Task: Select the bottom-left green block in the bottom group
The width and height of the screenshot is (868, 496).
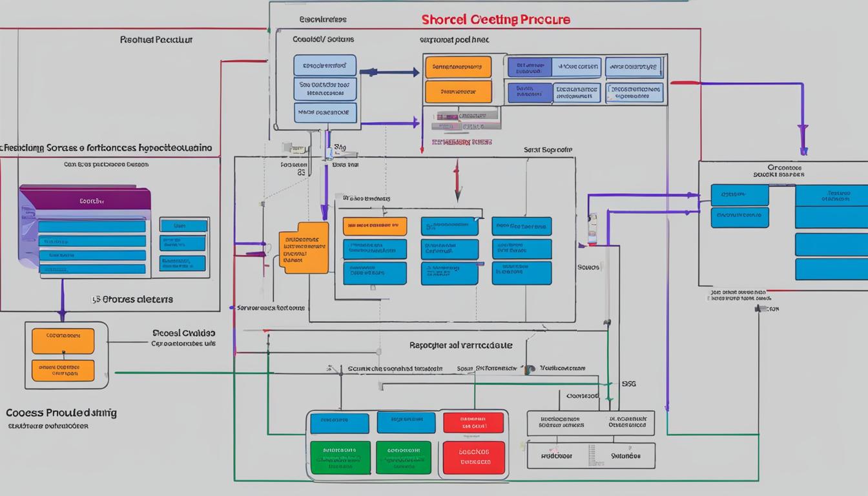Action: 340,457
